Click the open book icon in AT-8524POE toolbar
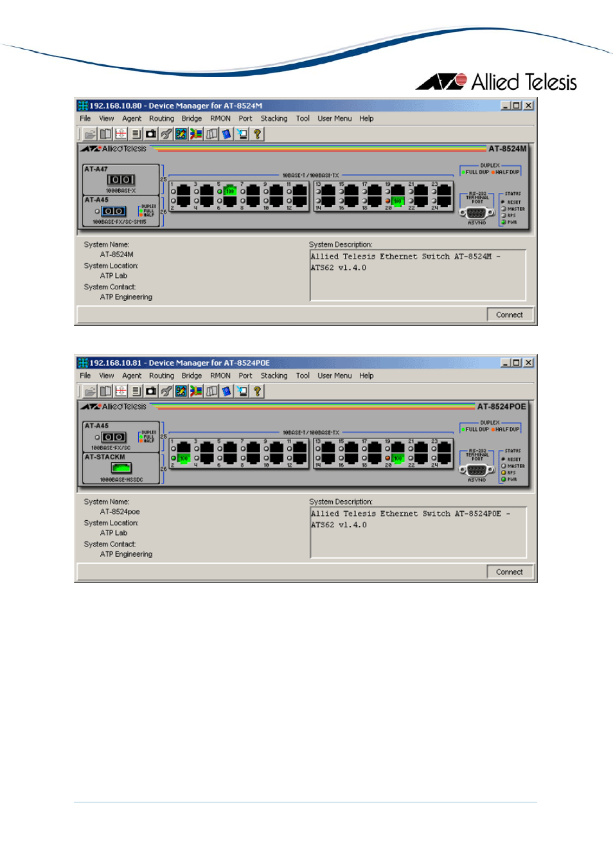 pyautogui.click(x=105, y=391)
